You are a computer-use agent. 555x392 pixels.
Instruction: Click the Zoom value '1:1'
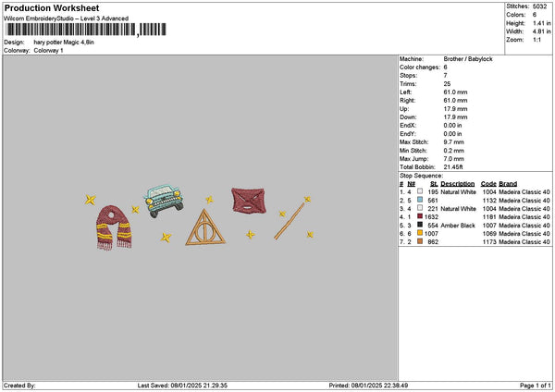pos(536,40)
